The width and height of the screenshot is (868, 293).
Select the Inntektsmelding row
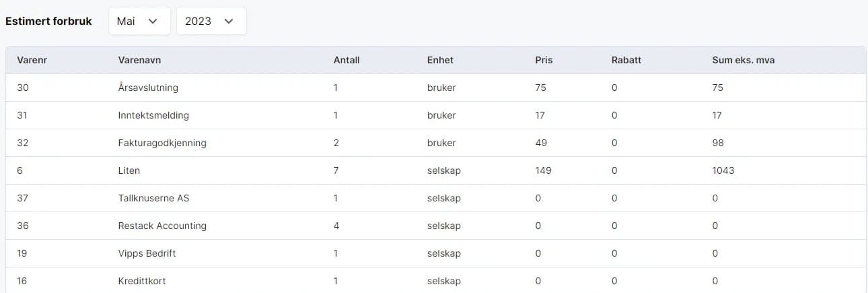coord(153,115)
